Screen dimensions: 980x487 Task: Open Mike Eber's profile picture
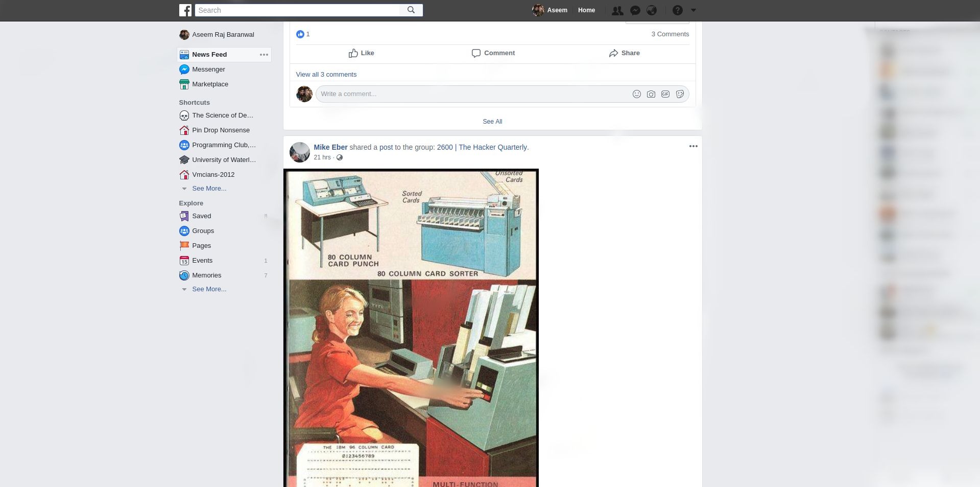(x=300, y=152)
